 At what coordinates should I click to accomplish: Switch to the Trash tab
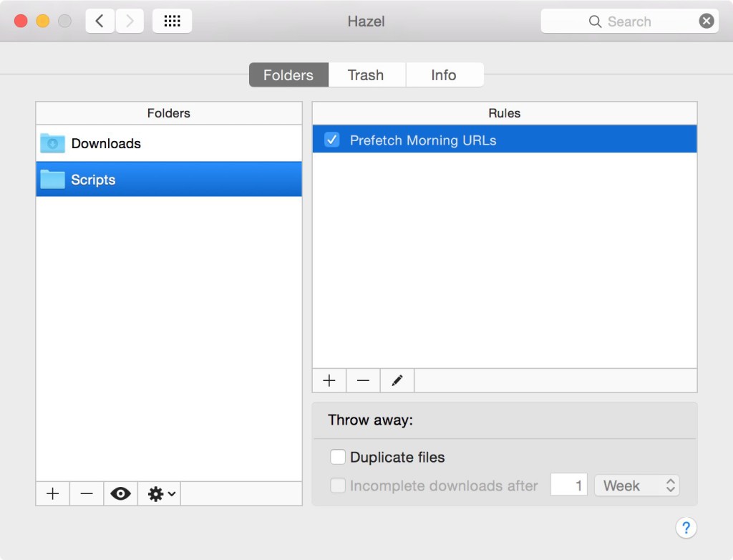[366, 75]
